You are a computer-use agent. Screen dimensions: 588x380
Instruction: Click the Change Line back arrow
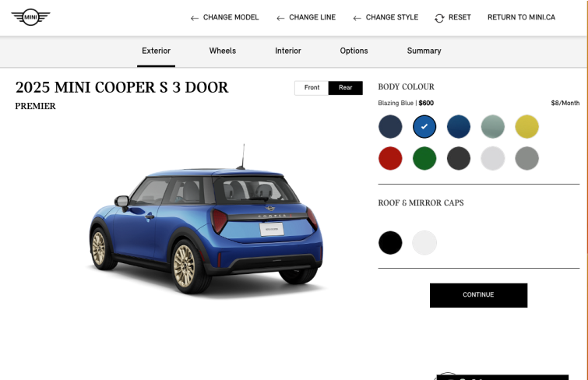click(280, 18)
